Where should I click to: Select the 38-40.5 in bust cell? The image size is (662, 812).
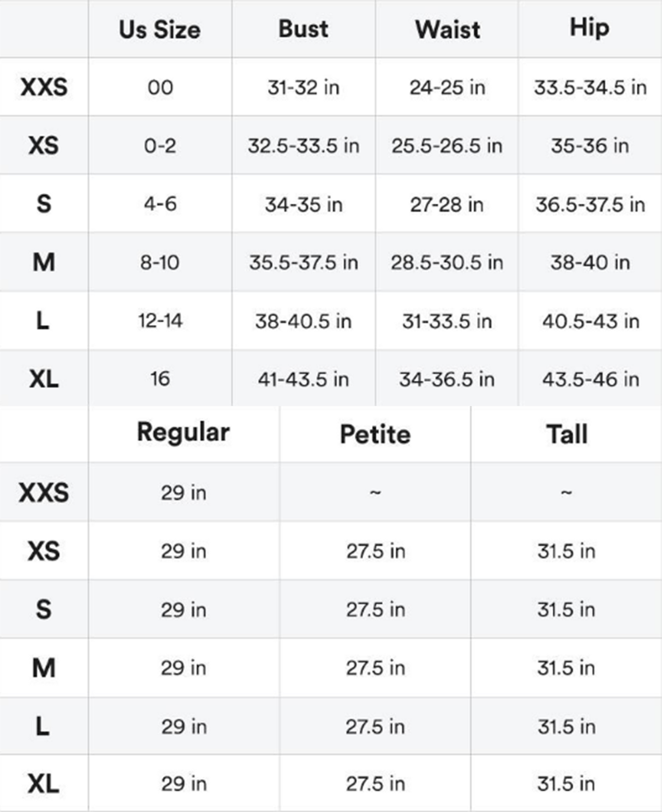click(304, 322)
